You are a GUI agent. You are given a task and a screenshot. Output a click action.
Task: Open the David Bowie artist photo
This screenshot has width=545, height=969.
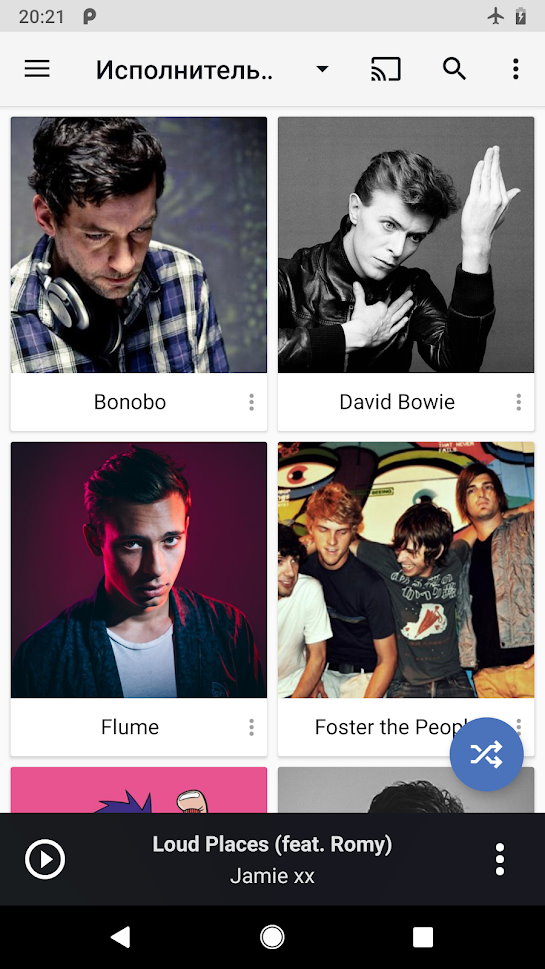click(x=406, y=245)
